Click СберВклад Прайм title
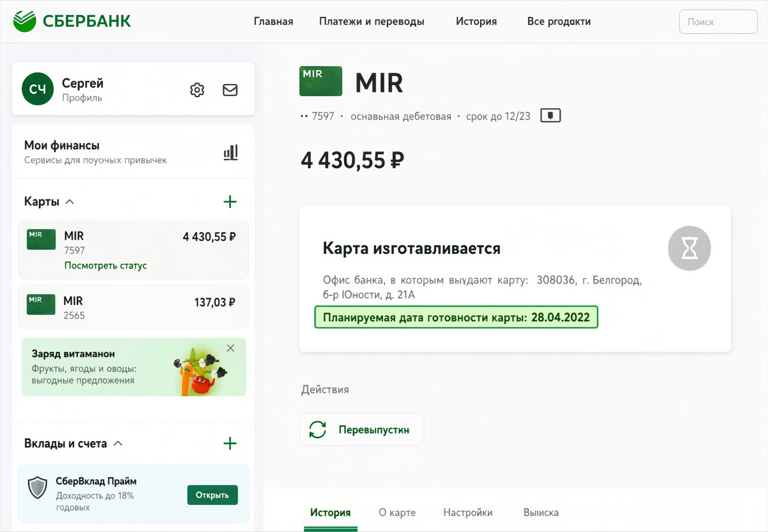Image resolution: width=768 pixels, height=532 pixels. point(96,481)
